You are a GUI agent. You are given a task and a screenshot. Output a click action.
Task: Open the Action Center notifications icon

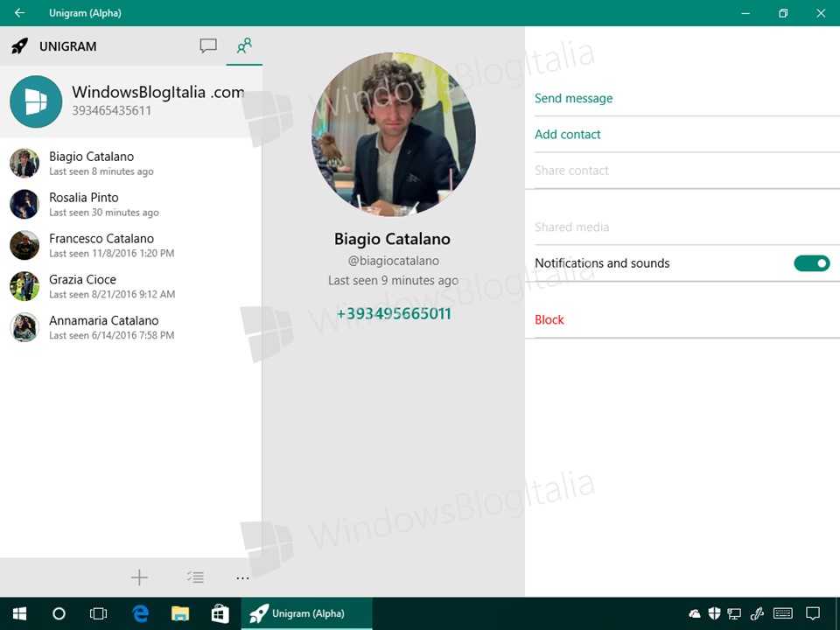tap(813, 613)
